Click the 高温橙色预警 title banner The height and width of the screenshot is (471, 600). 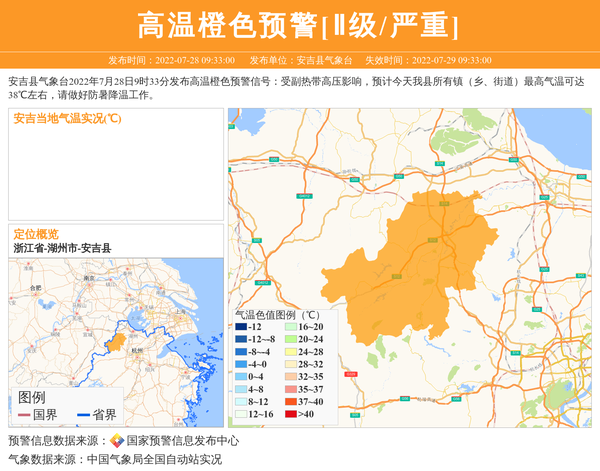click(299, 25)
